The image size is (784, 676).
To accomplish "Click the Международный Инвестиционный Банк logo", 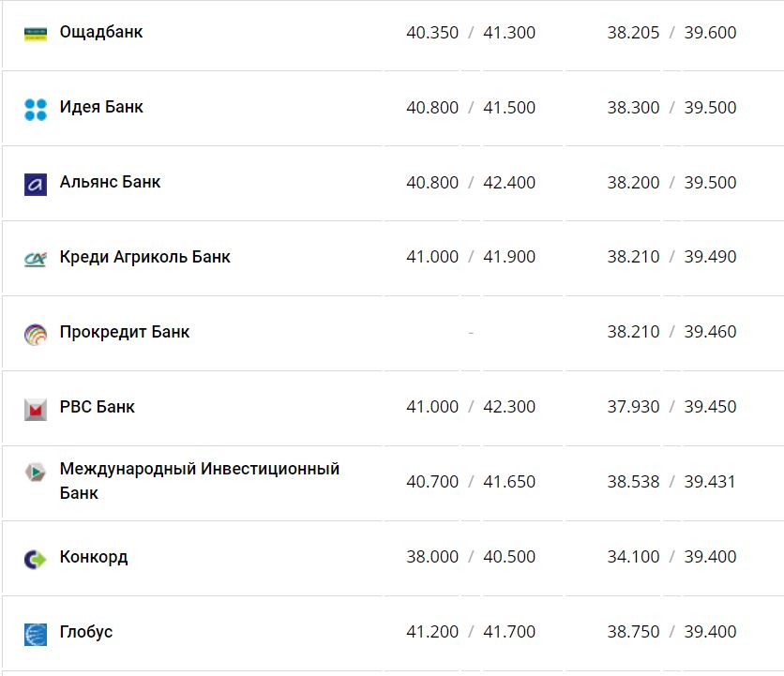I will (36, 473).
